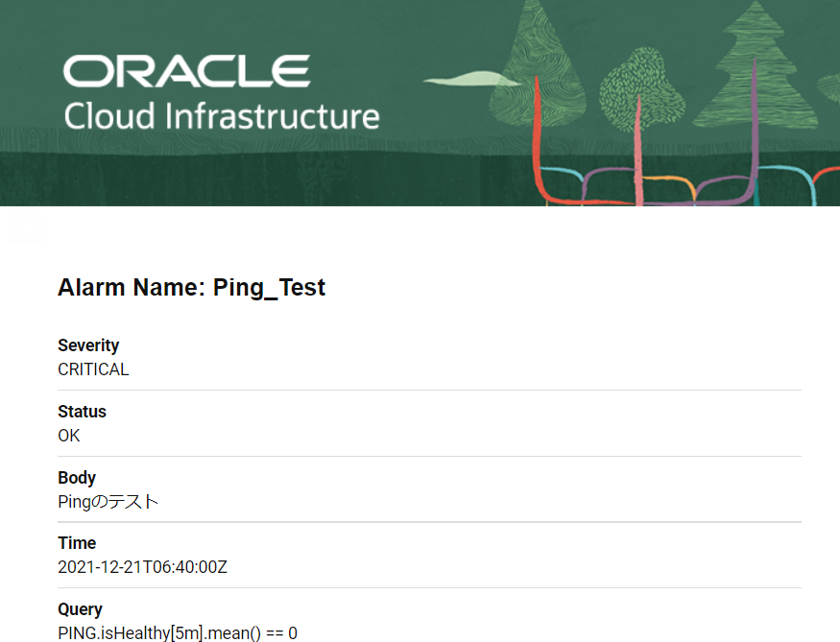Click the Pingのテスト body text
The width and height of the screenshot is (840, 642).
point(108,502)
